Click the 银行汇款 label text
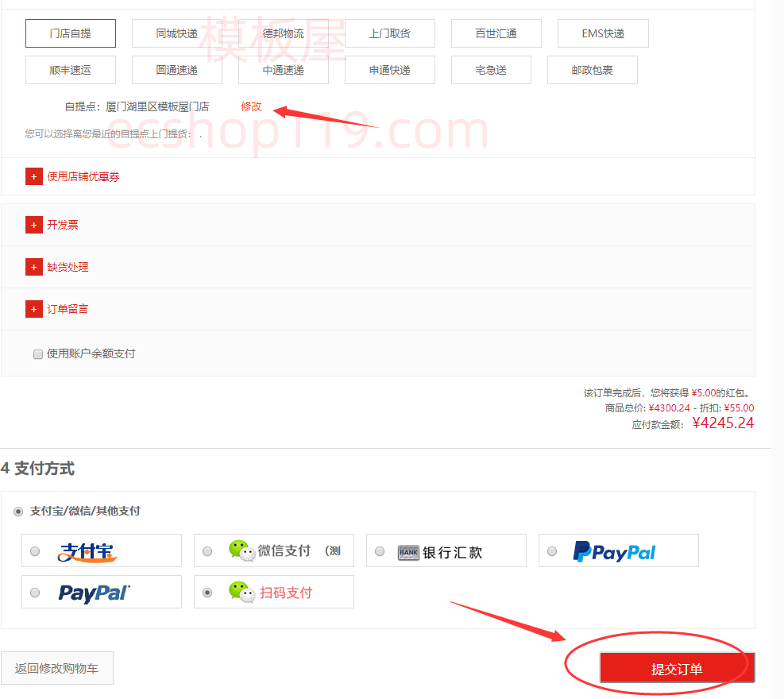This screenshot has height=699, width=784. coord(453,553)
